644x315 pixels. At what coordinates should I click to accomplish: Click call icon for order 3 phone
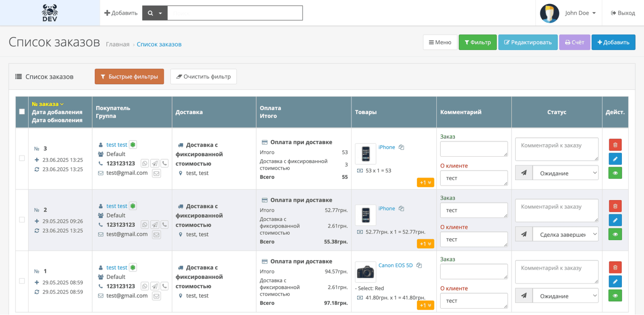165,164
